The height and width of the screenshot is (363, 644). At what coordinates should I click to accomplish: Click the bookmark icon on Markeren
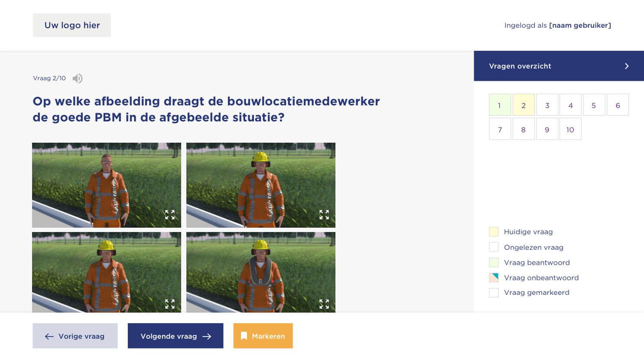pyautogui.click(x=244, y=336)
